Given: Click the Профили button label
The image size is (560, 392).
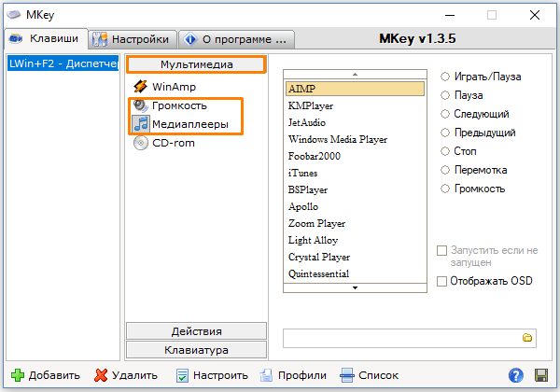Looking at the screenshot, I should point(302,375).
